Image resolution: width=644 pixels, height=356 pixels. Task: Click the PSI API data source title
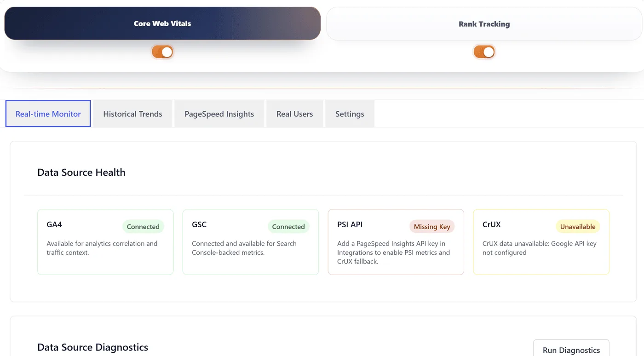pyautogui.click(x=350, y=224)
